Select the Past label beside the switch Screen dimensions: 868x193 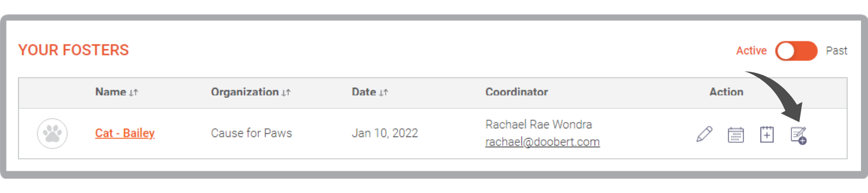pyautogui.click(x=836, y=51)
